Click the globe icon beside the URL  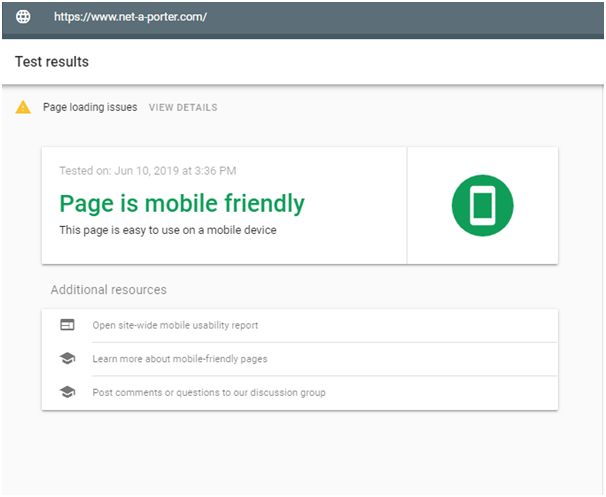pyautogui.click(x=23, y=17)
